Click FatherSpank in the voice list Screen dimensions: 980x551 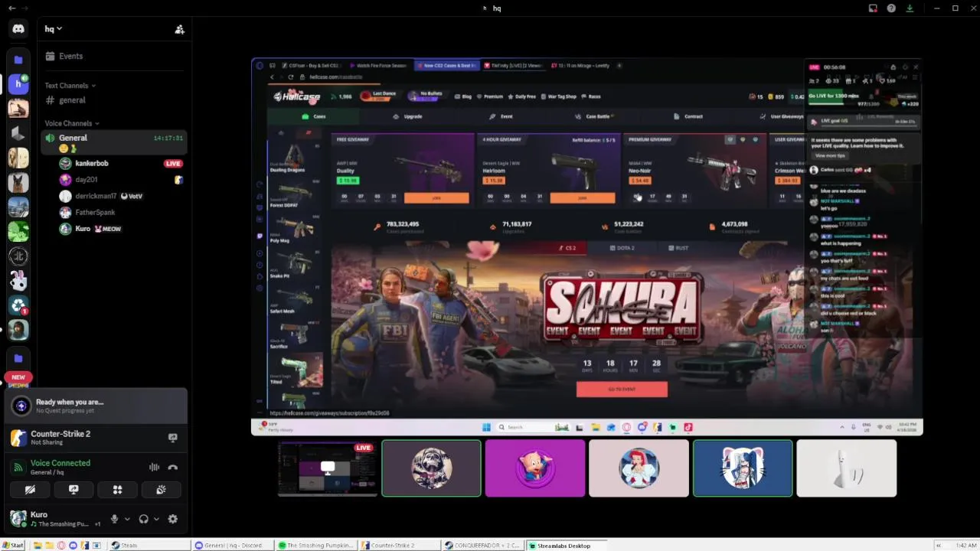(x=95, y=212)
